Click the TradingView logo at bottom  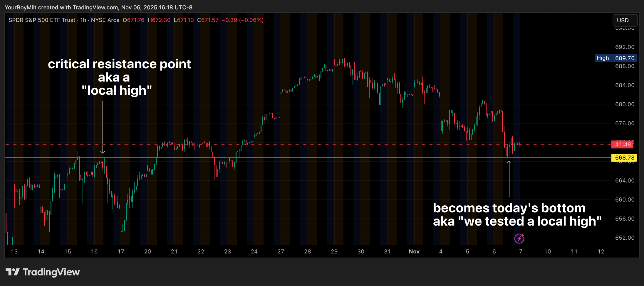click(43, 272)
